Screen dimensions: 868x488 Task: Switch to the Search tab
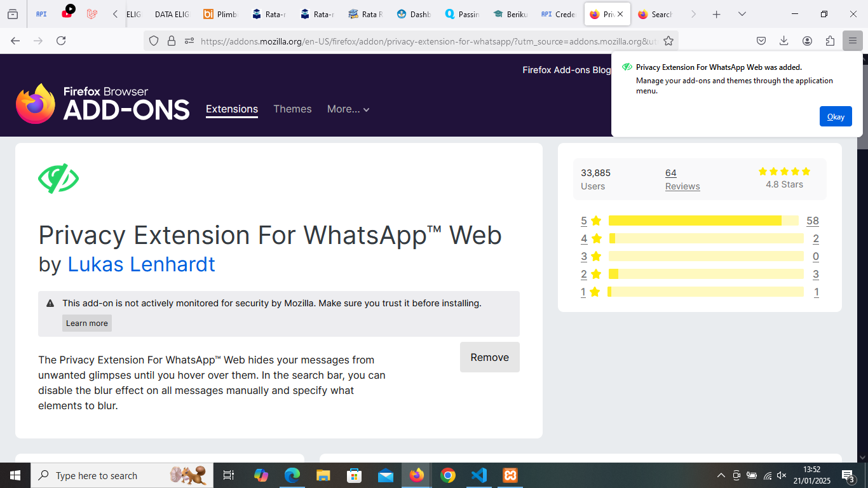(655, 14)
